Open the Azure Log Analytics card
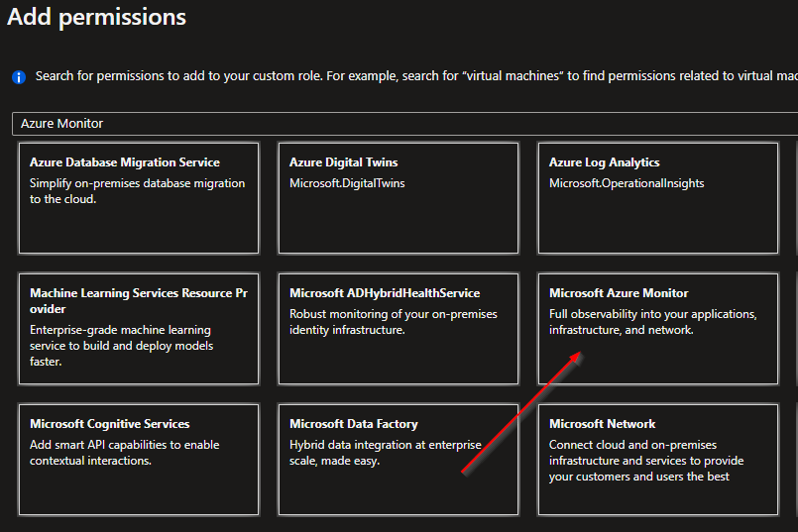The width and height of the screenshot is (798, 532). point(657,198)
